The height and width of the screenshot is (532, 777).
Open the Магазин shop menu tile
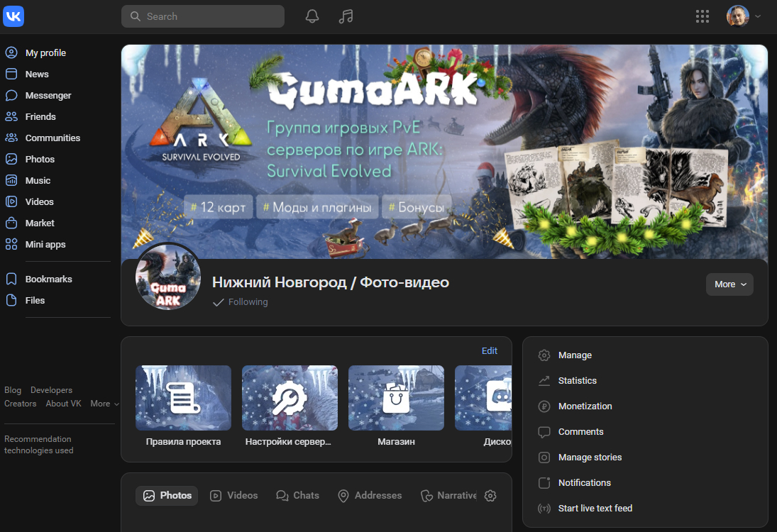tap(396, 406)
